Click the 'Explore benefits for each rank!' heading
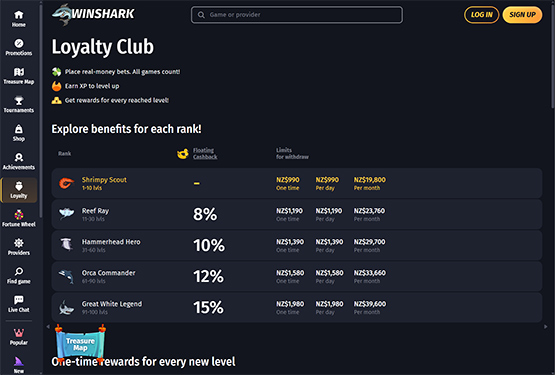The image size is (555, 375). [x=126, y=129]
